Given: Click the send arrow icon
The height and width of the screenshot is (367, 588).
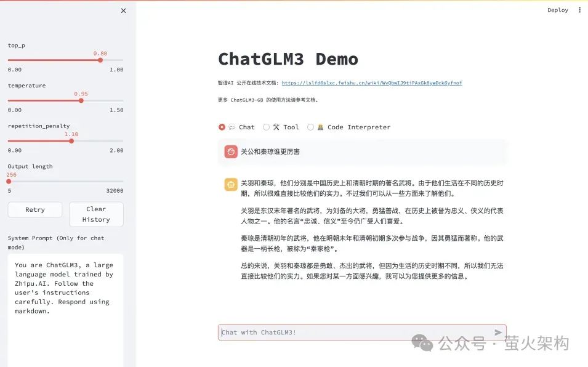Looking at the screenshot, I should click(x=498, y=332).
